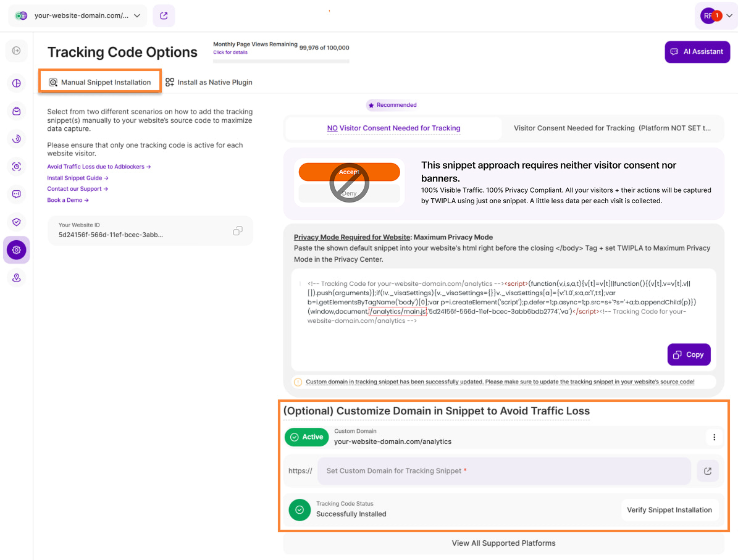Viewport: 738px width, 560px height.
Task: Open the shopping bag sidebar icon
Action: [x=16, y=111]
